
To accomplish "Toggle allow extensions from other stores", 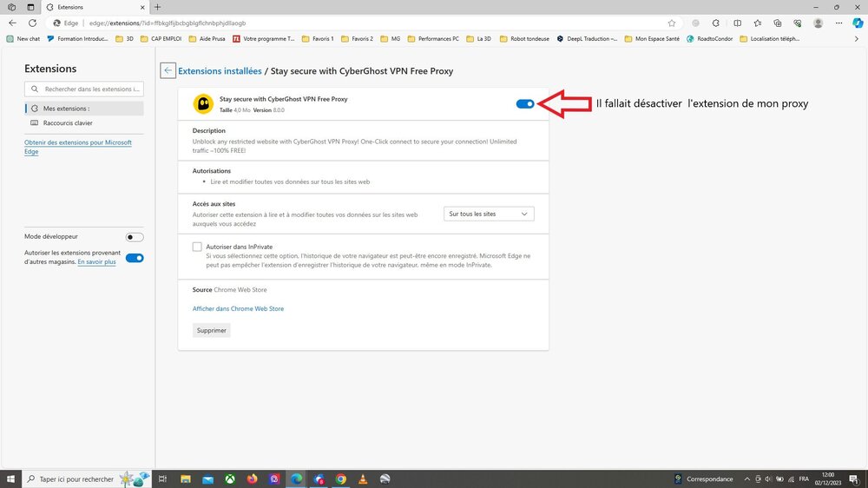I will [x=135, y=258].
